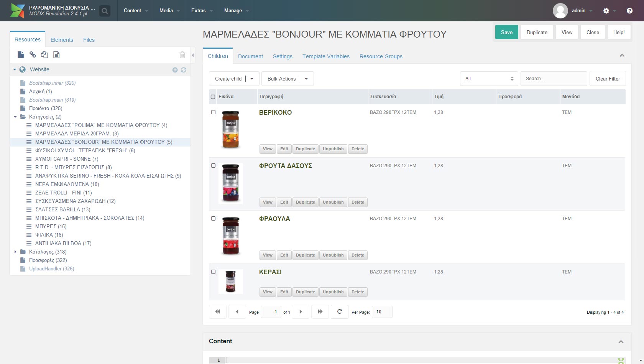Switch to the Template Variables tab
Viewport: 644px width, 364px height.
[326, 56]
